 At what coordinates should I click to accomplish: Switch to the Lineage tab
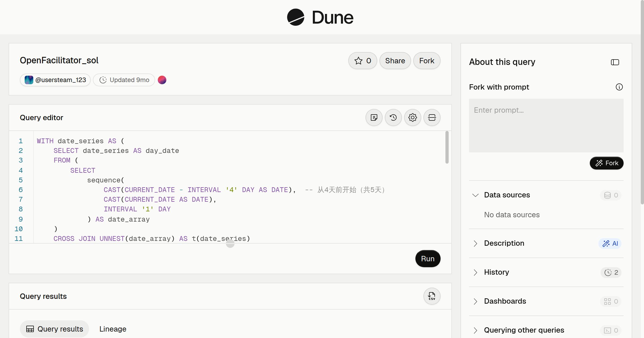pos(113,329)
